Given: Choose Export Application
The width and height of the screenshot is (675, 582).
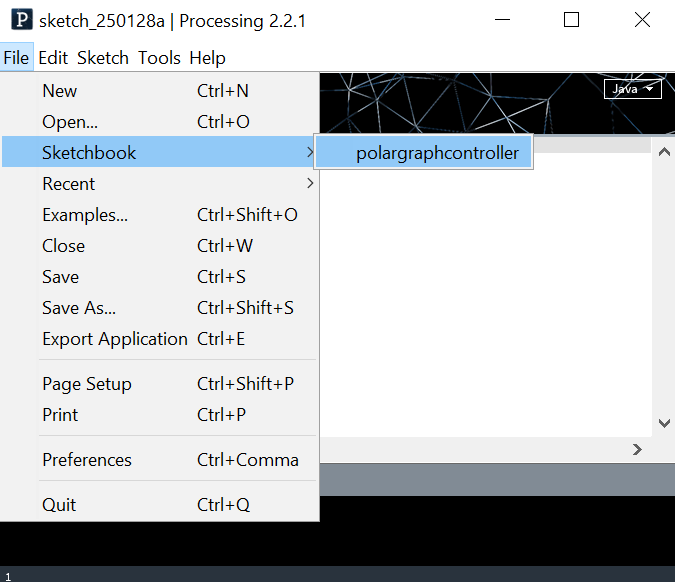Looking at the screenshot, I should click(x=160, y=339).
